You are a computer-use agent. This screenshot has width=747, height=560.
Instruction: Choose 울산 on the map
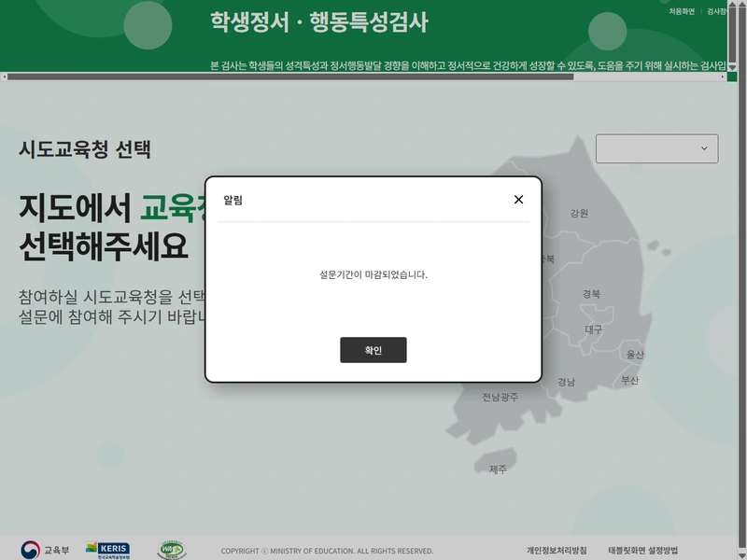tap(635, 355)
